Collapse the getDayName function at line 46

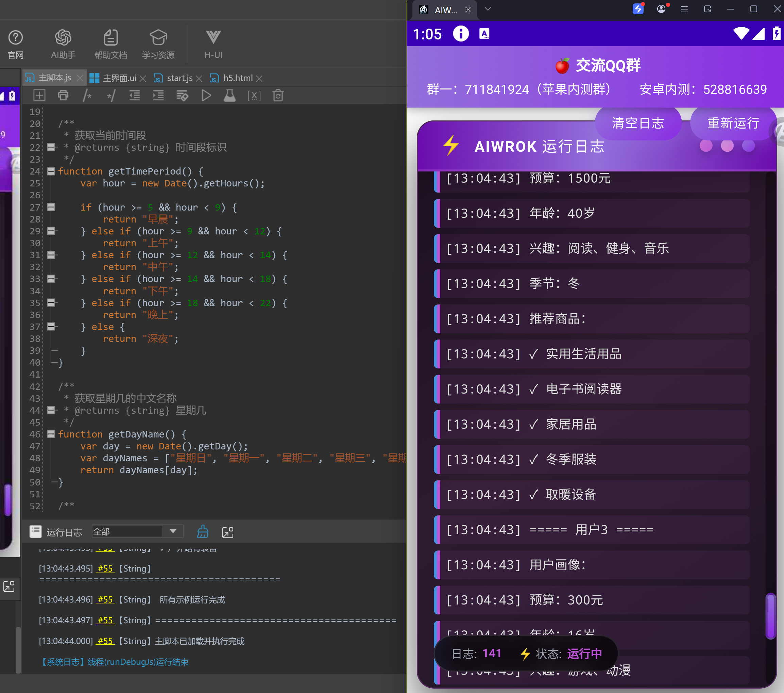pos(51,434)
